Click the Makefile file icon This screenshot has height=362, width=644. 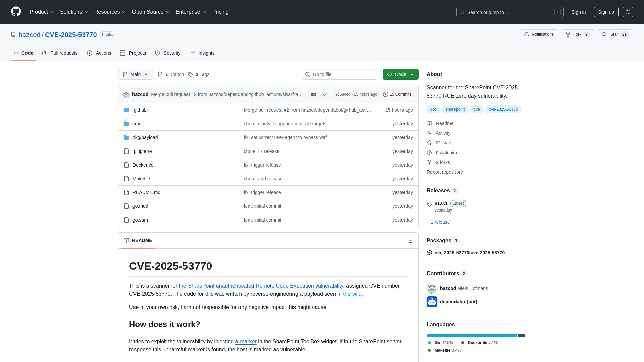126,179
